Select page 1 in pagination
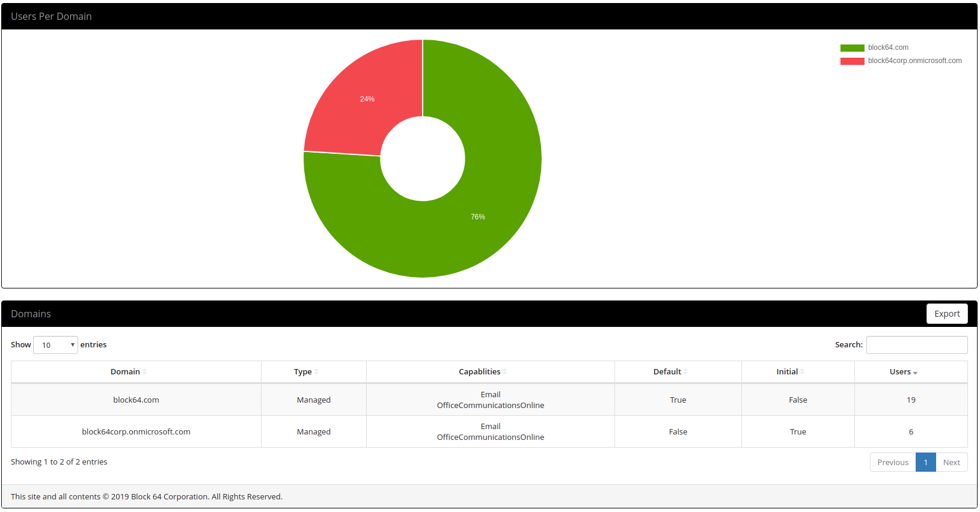Screen dimensions: 980x512 (926, 462)
